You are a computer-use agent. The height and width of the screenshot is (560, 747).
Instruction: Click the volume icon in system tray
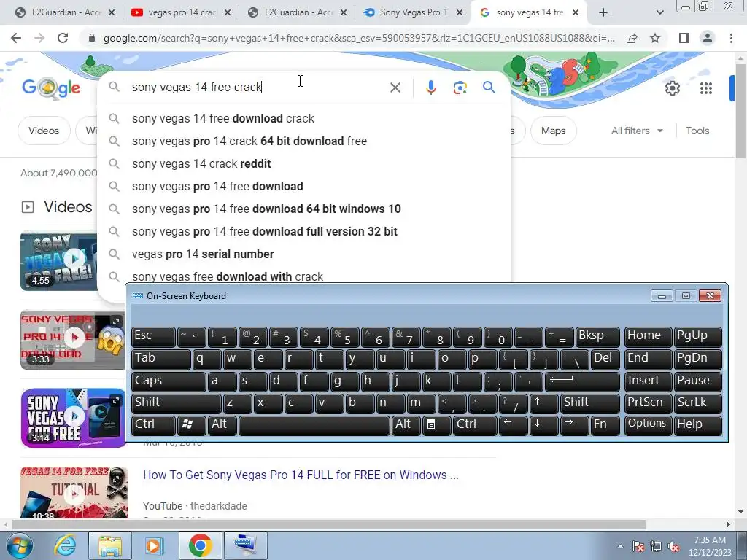pyautogui.click(x=673, y=547)
